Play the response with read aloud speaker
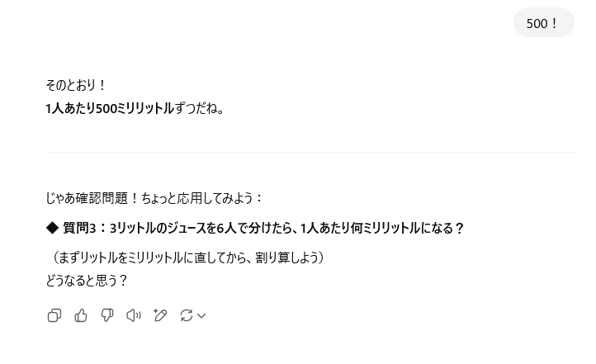The height and width of the screenshot is (364, 596). pyautogui.click(x=134, y=315)
